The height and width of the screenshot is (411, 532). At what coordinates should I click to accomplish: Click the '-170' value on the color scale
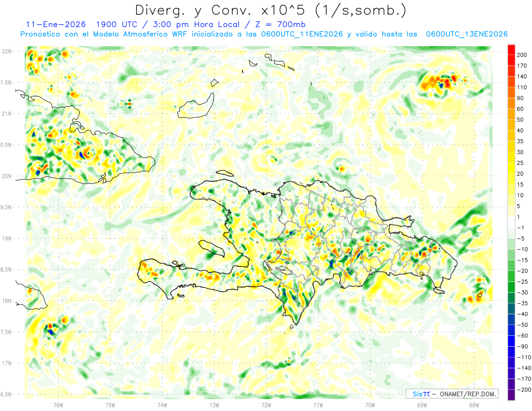click(524, 379)
